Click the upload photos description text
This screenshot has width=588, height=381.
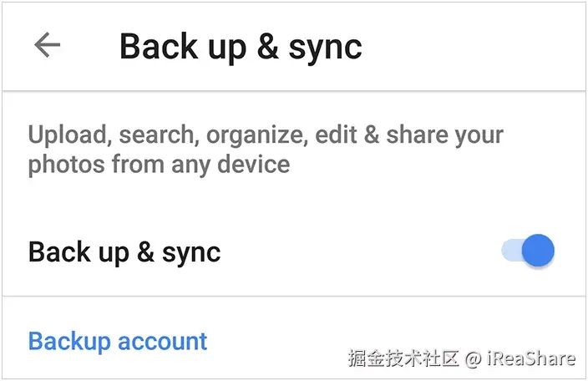pyautogui.click(x=266, y=149)
